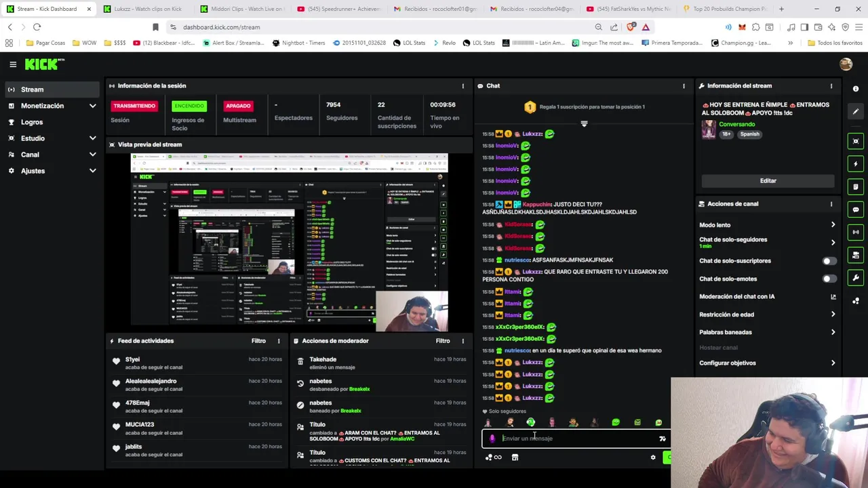Click the info icon in right sidebar
Image resolution: width=868 pixels, height=488 pixels.
coord(856,89)
